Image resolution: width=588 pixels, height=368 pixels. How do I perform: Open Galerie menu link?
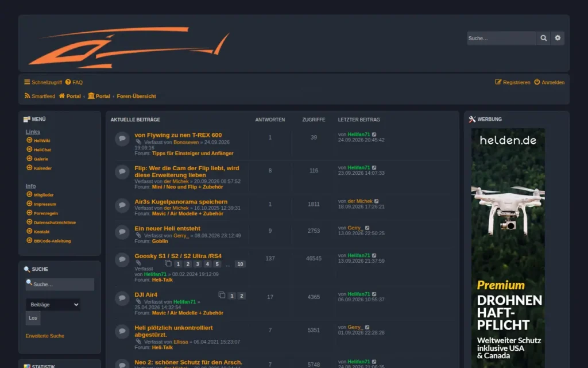click(37, 159)
